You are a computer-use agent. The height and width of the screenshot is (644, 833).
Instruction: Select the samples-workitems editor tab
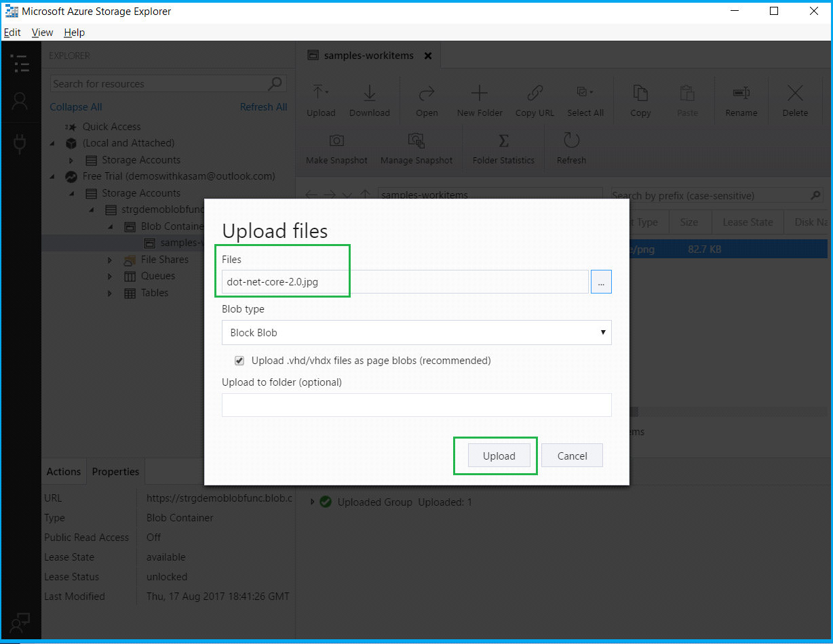point(369,56)
